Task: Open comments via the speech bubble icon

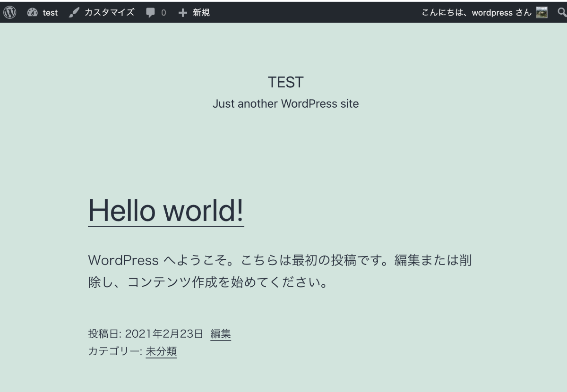Action: [x=150, y=13]
